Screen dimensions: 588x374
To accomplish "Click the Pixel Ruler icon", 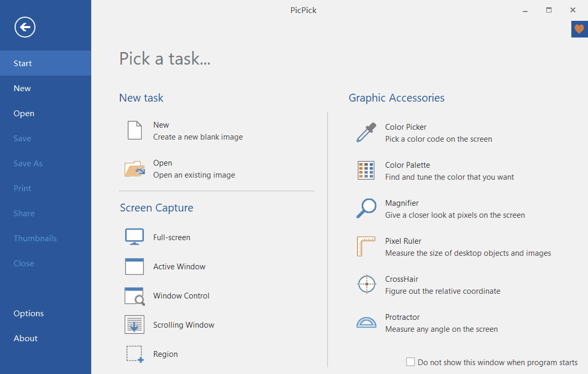I will point(366,246).
